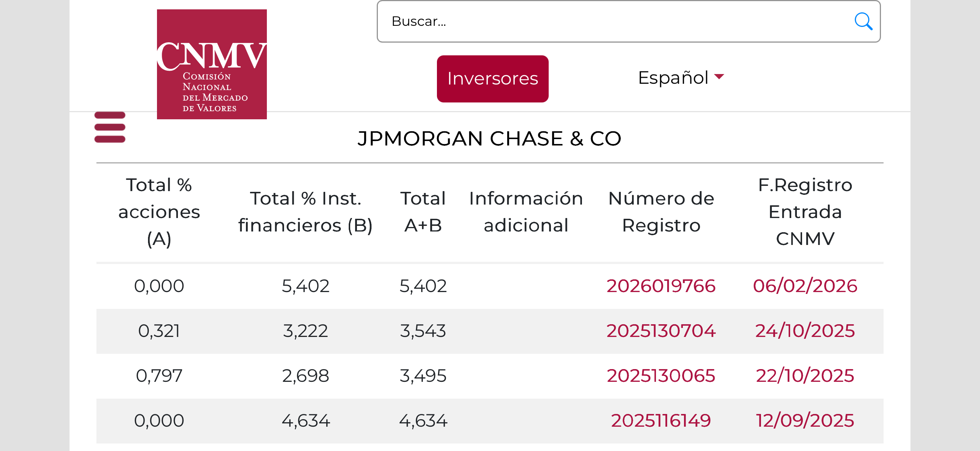980x451 pixels.
Task: Click the date 24/10/2025 link
Action: 805,331
